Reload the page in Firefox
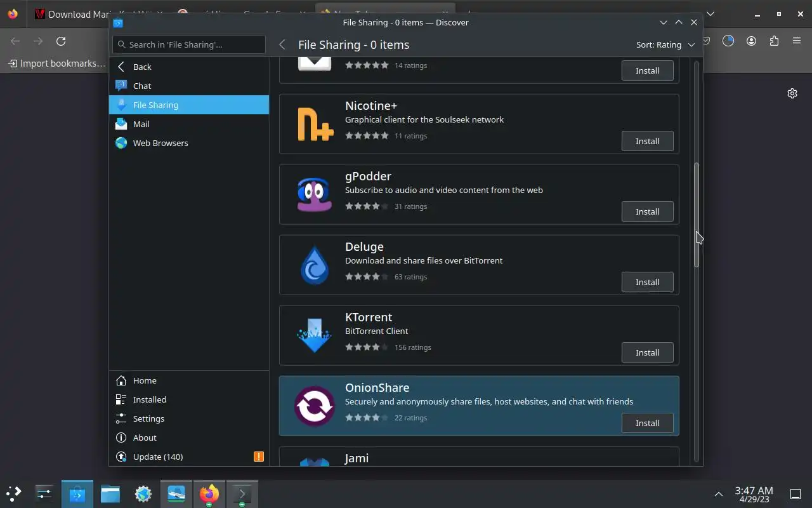This screenshot has width=812, height=508. [61, 41]
